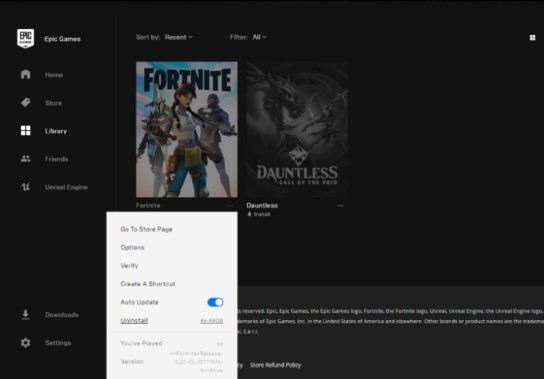
Task: Open the Store Refund Policy link
Action: (275, 365)
